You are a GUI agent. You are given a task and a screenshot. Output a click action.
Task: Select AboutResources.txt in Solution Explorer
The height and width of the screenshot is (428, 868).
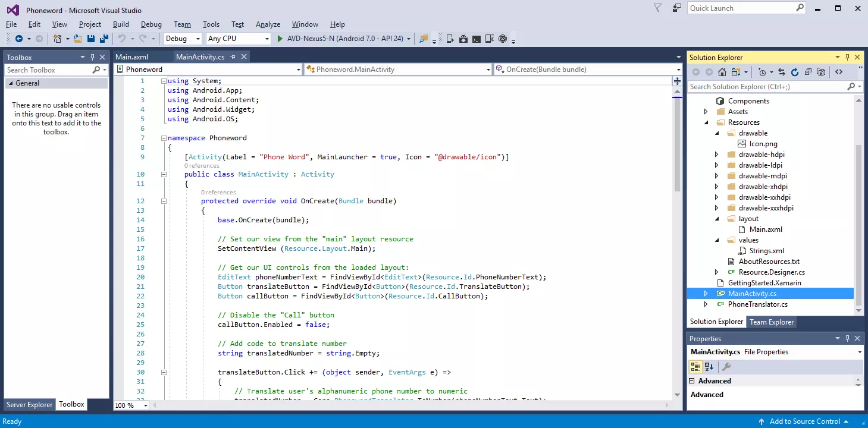click(x=769, y=262)
